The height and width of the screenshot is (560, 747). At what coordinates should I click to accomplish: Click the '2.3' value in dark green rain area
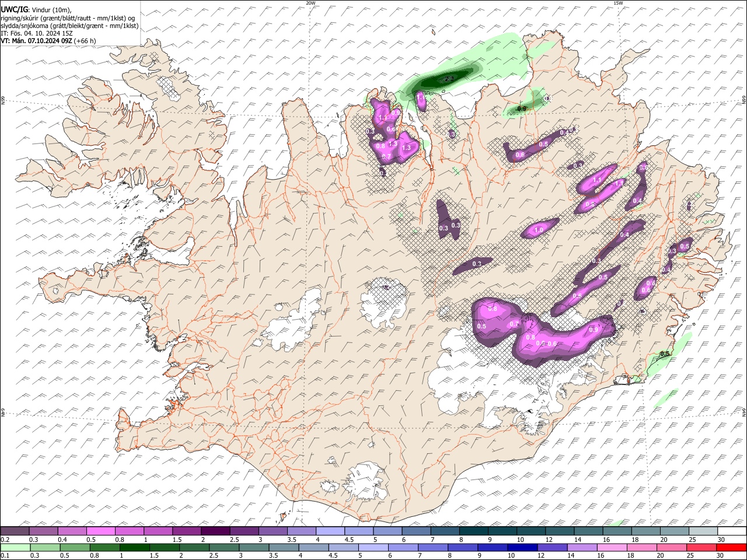[449, 78]
